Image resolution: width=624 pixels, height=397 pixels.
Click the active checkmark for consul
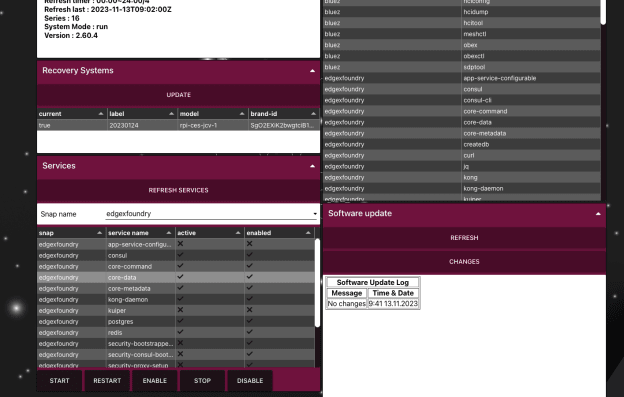click(180, 255)
